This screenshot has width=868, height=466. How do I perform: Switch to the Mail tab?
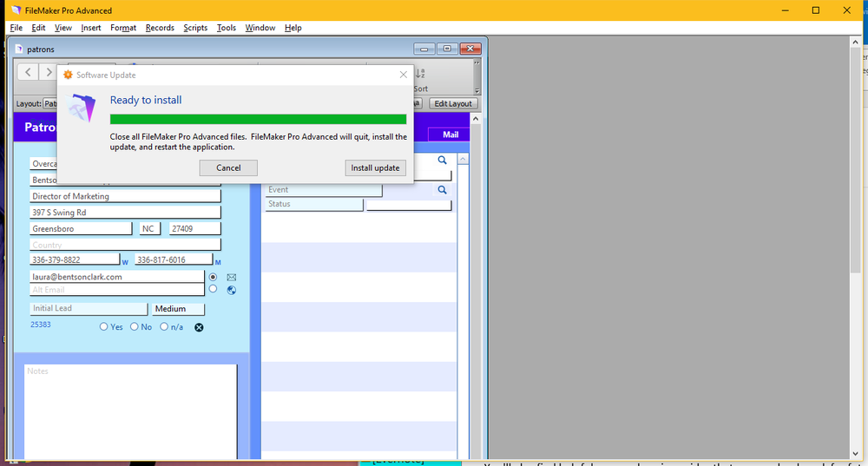tap(450, 135)
